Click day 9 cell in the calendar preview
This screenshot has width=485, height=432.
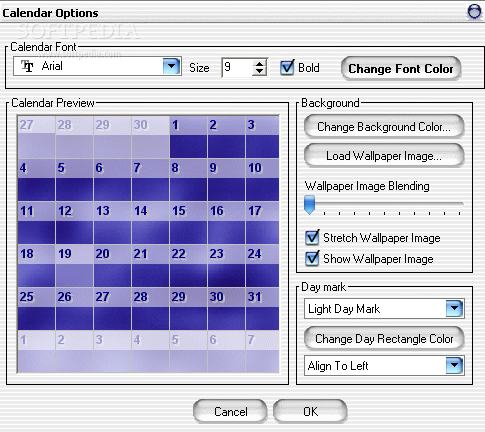point(226,180)
